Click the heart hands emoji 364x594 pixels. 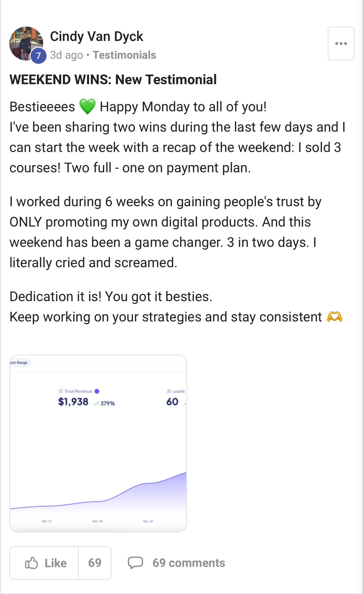click(x=334, y=317)
